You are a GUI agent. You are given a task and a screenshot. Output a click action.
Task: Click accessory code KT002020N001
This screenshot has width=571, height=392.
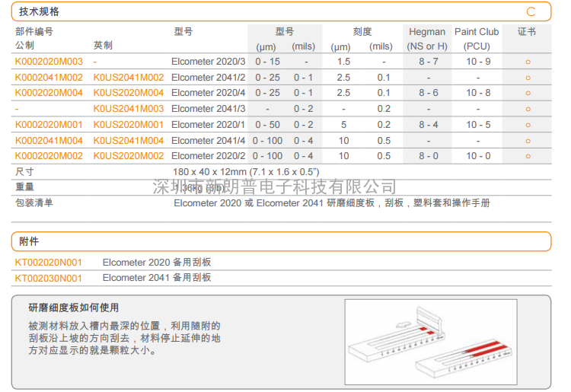tap(49, 263)
